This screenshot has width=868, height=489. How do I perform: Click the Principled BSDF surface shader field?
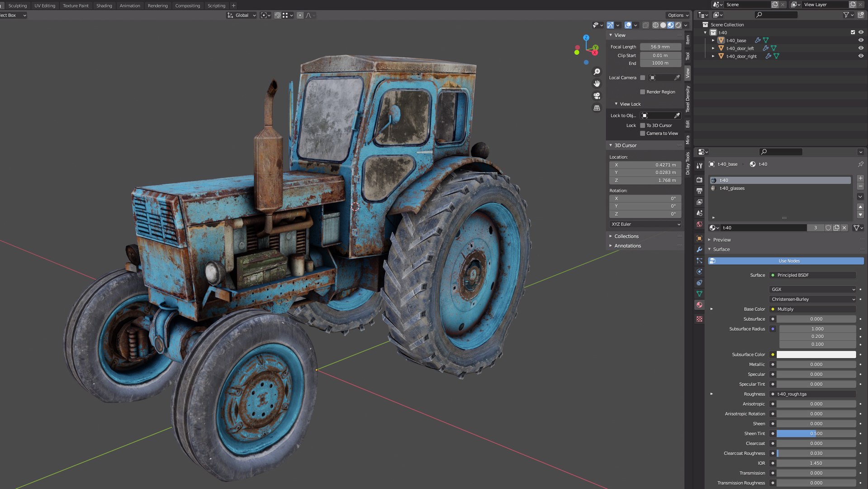pyautogui.click(x=812, y=275)
